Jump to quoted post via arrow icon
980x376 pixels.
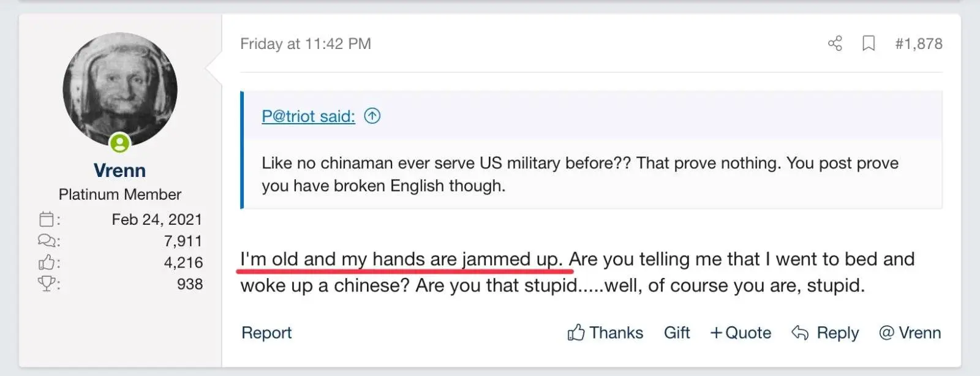coord(372,116)
